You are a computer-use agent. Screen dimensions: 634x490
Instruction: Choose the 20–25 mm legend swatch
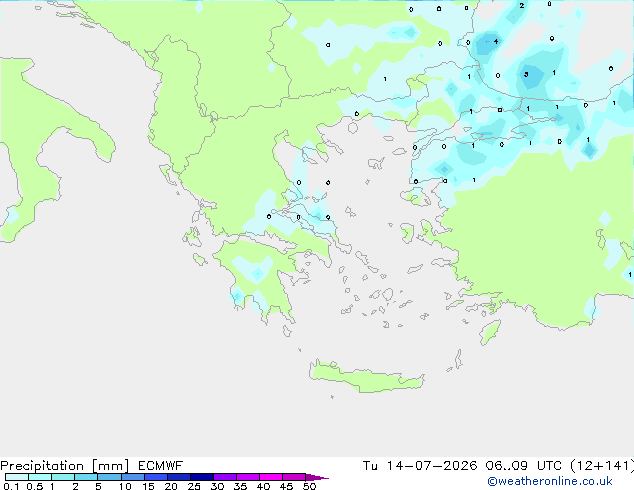pos(178,477)
